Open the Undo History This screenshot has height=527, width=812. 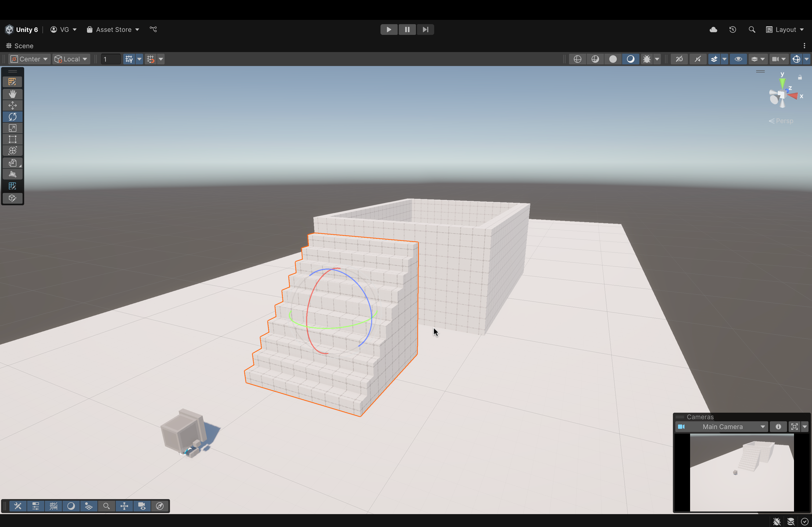[733, 30]
